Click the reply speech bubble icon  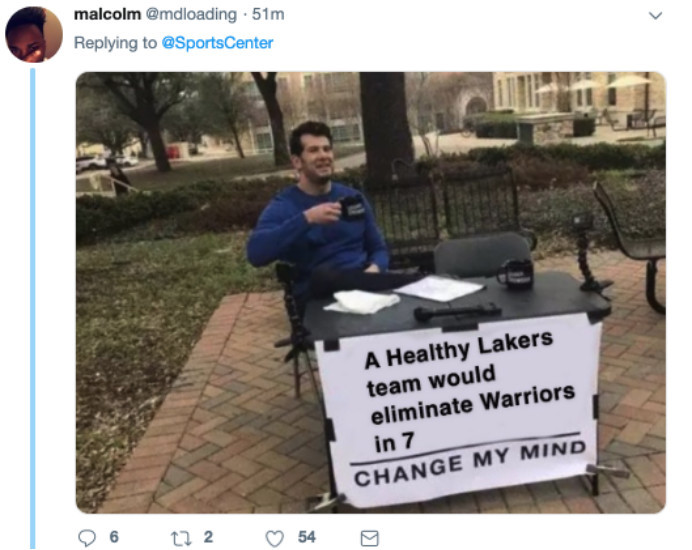[x=86, y=538]
